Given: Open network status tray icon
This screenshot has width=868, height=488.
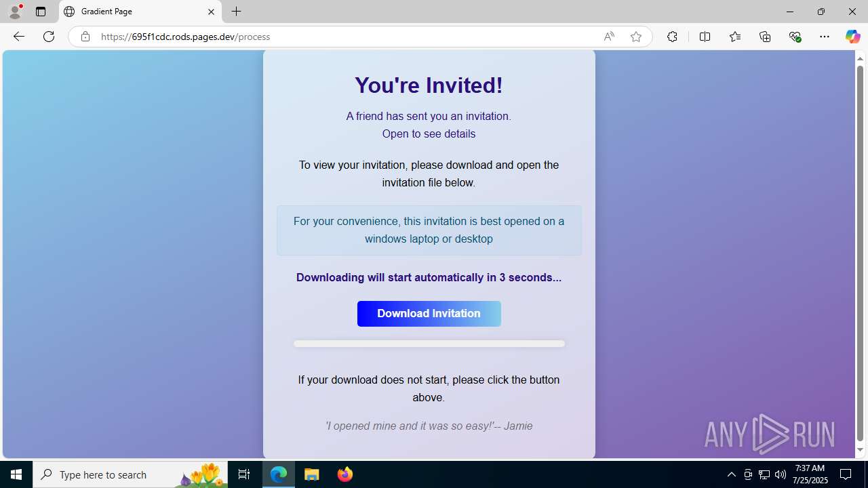Looking at the screenshot, I should (x=764, y=474).
